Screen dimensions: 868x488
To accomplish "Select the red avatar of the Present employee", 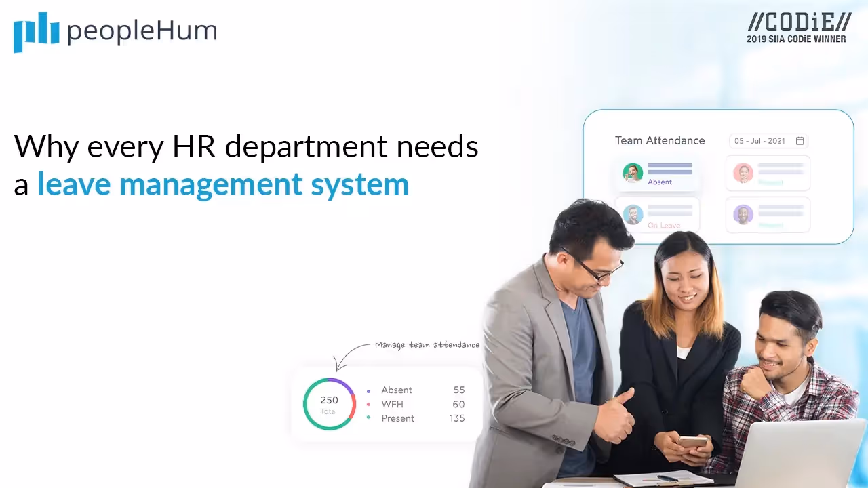I will pos(743,174).
